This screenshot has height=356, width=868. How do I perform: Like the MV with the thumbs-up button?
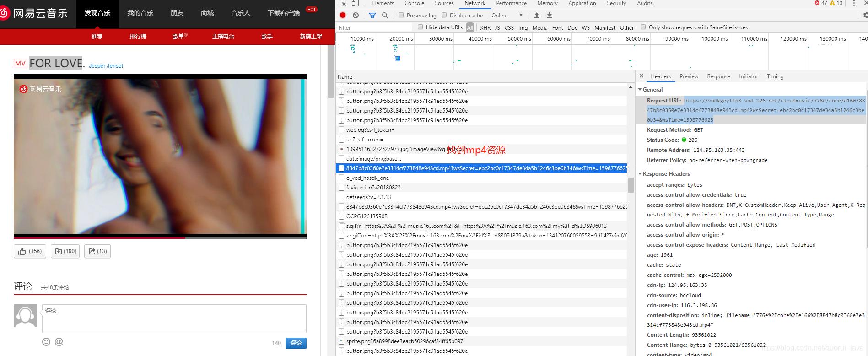click(30, 251)
